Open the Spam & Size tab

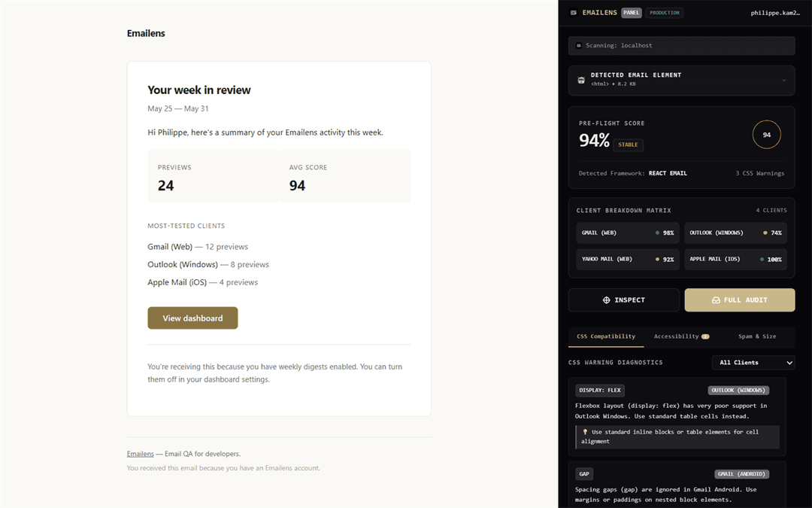(757, 336)
